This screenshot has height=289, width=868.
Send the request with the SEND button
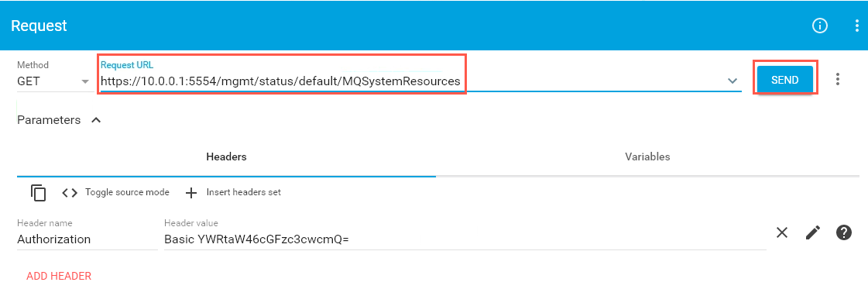[785, 80]
